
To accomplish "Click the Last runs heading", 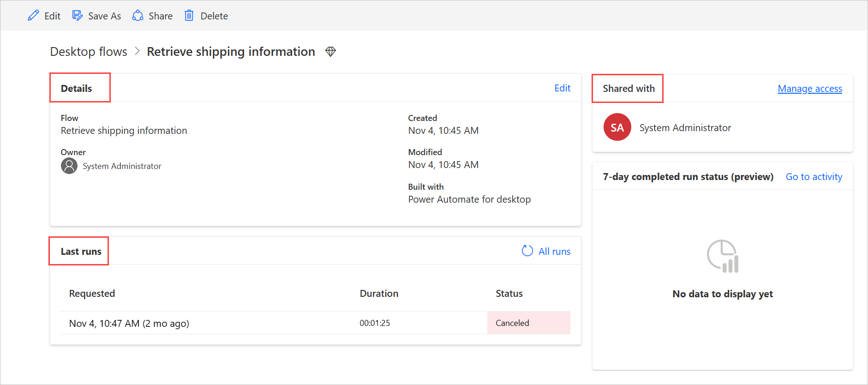I will pyautogui.click(x=81, y=252).
